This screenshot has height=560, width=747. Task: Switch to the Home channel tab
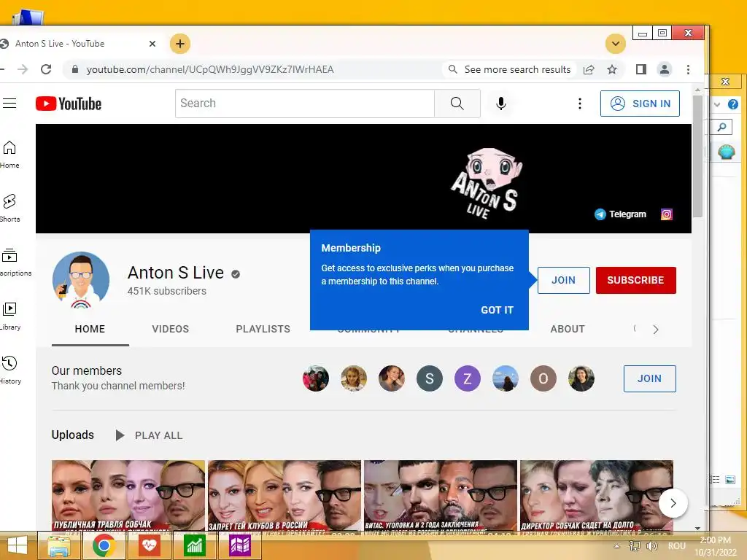[90, 329]
